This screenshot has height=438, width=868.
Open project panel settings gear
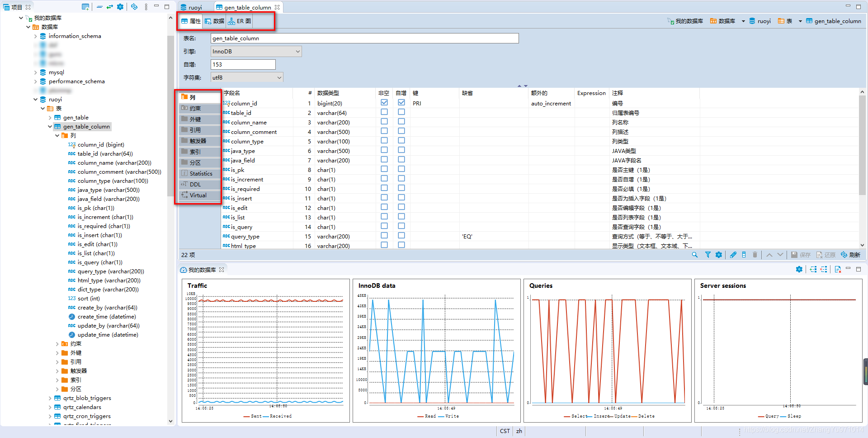pyautogui.click(x=120, y=7)
